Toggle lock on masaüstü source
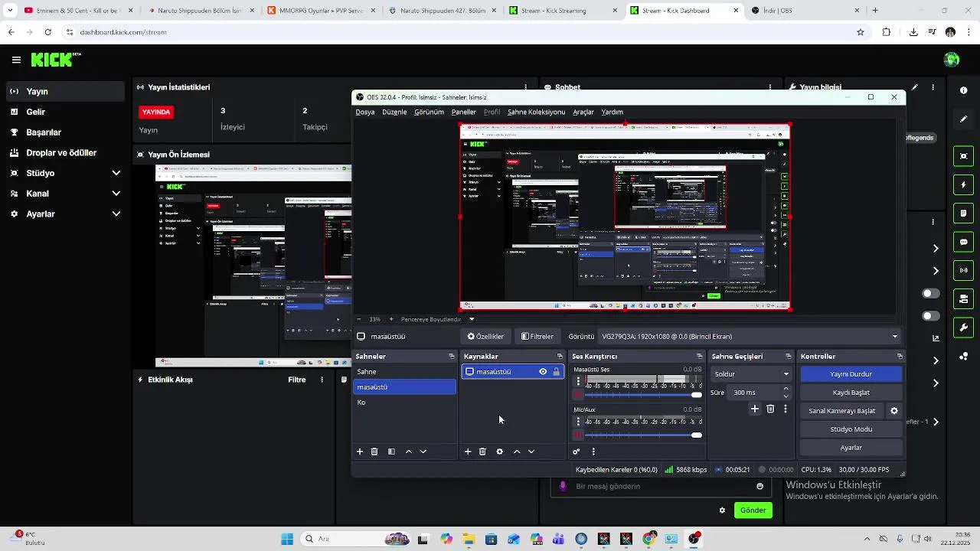Viewport: 980px width, 551px height. [557, 371]
